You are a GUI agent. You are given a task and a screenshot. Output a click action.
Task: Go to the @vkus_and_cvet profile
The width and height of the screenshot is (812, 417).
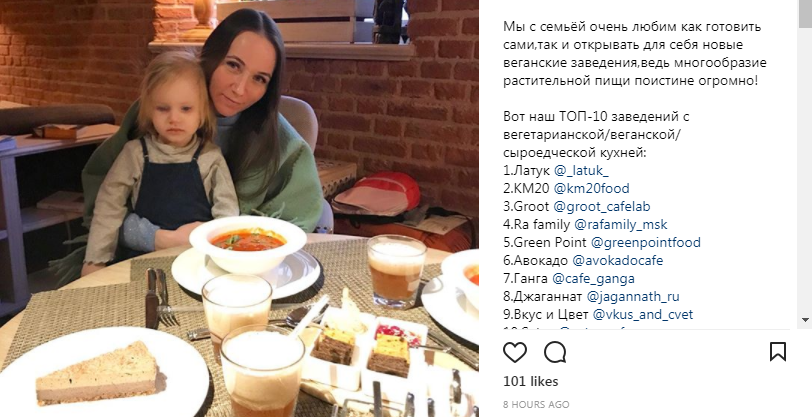[x=643, y=314]
